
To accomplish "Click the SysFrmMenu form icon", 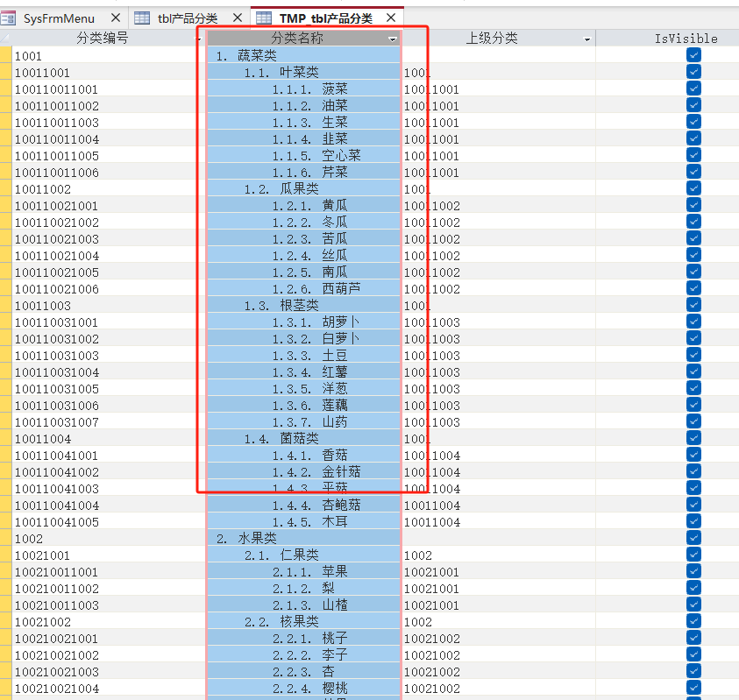I will click(x=9, y=18).
